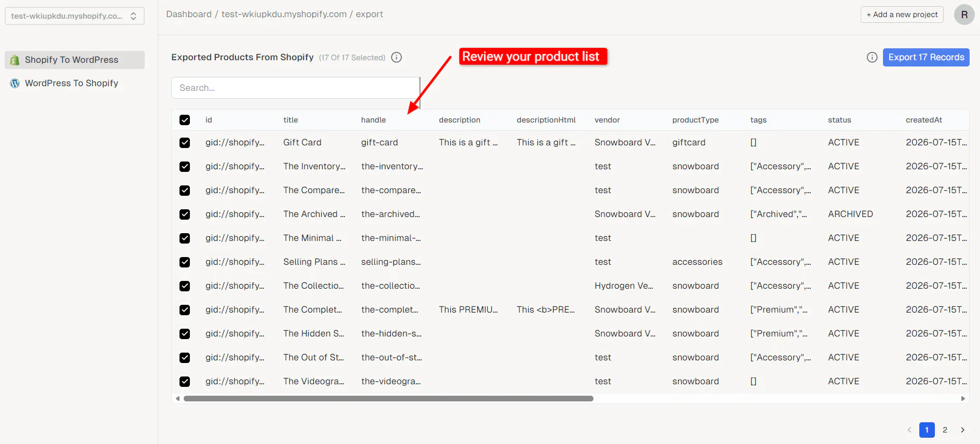Focus the Search products input field
Screen dimensions: 980x444
295,88
